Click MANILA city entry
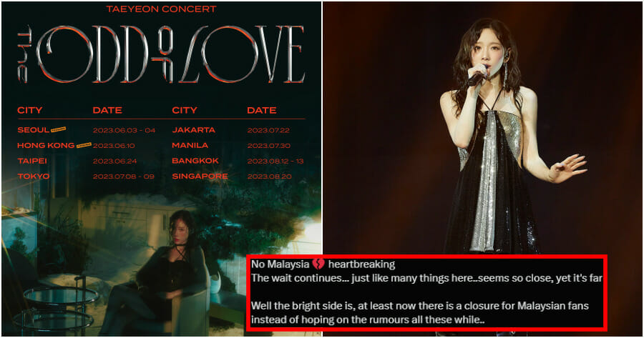 pos(190,146)
